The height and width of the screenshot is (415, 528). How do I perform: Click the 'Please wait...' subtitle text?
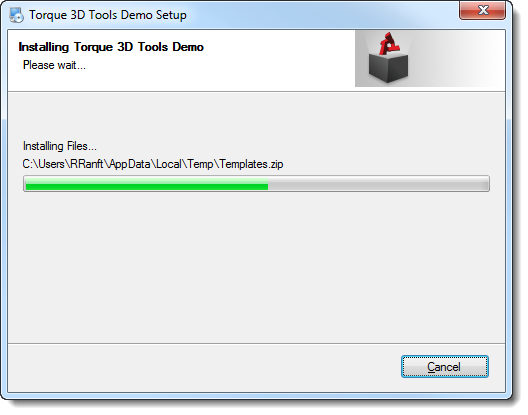(x=55, y=66)
